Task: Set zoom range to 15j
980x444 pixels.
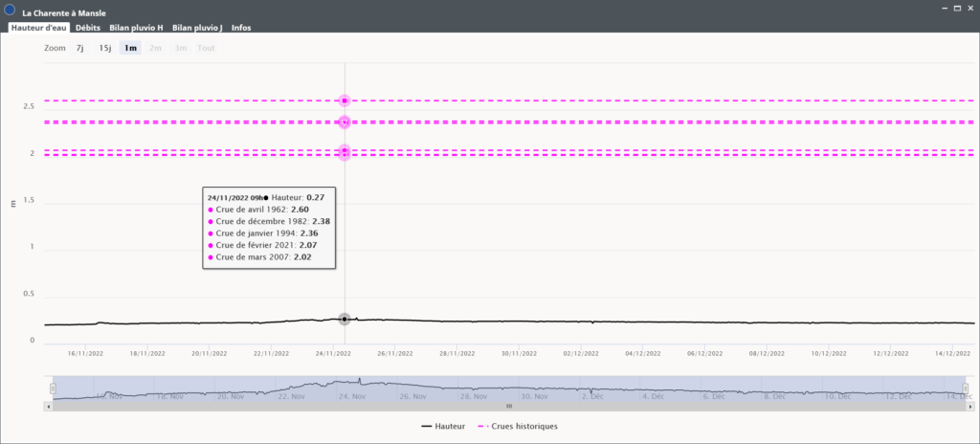Action: tap(105, 48)
